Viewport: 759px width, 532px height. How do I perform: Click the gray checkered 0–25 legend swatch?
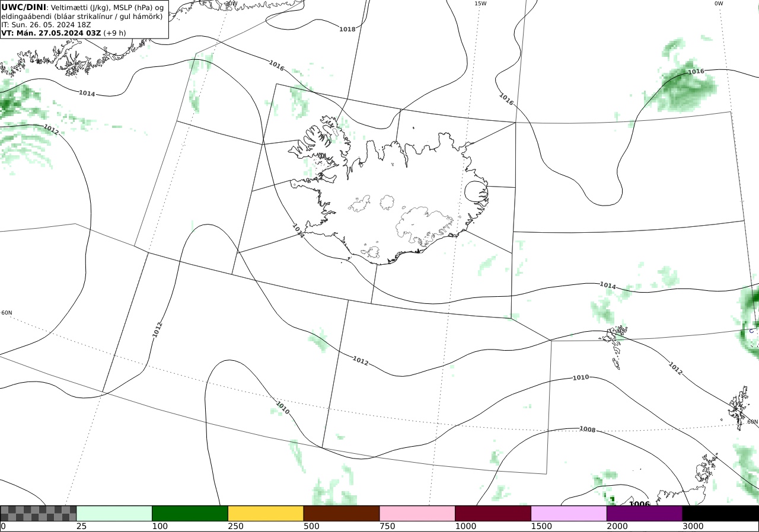click(x=39, y=513)
